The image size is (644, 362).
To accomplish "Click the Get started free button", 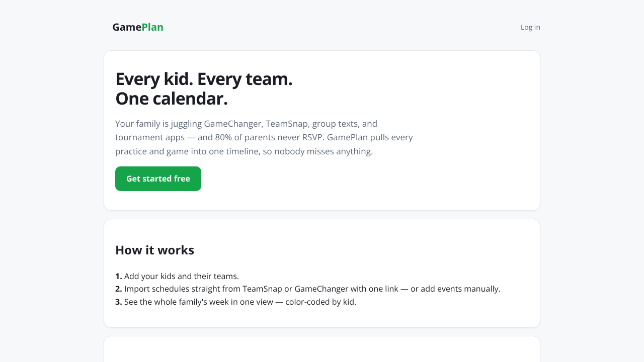I will click(158, 178).
